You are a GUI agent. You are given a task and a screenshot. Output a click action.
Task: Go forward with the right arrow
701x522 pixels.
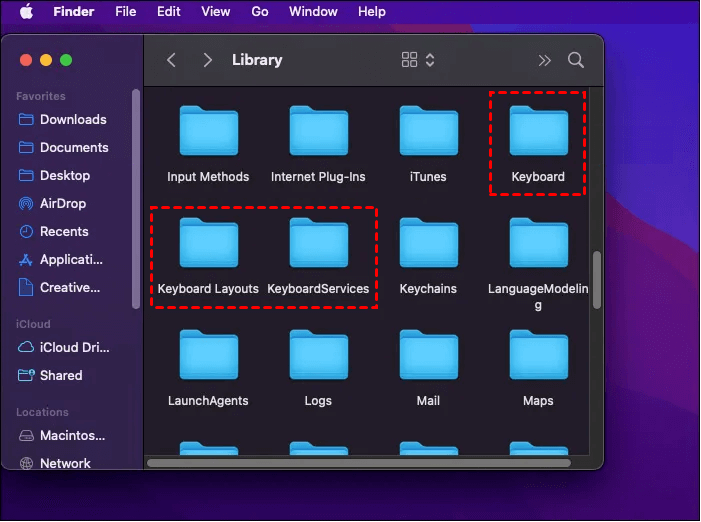(207, 60)
